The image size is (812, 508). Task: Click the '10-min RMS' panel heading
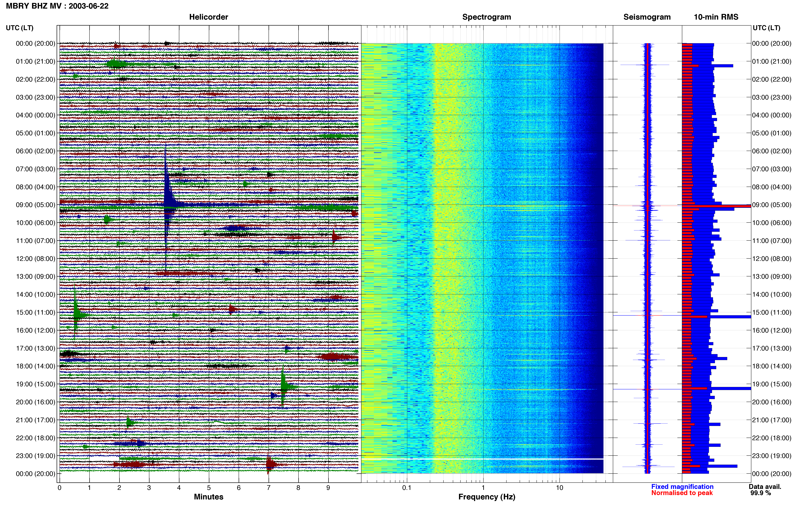click(716, 17)
